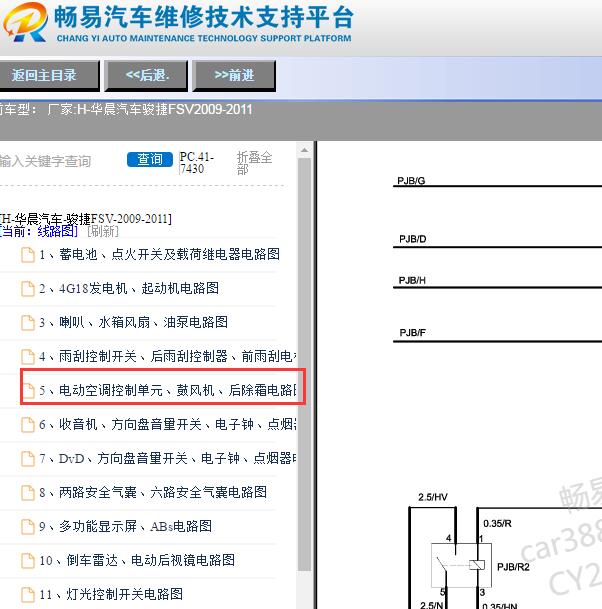Image resolution: width=602 pixels, height=609 pixels.
Task: Click the [刷新] refresh link
Action: click(x=103, y=231)
